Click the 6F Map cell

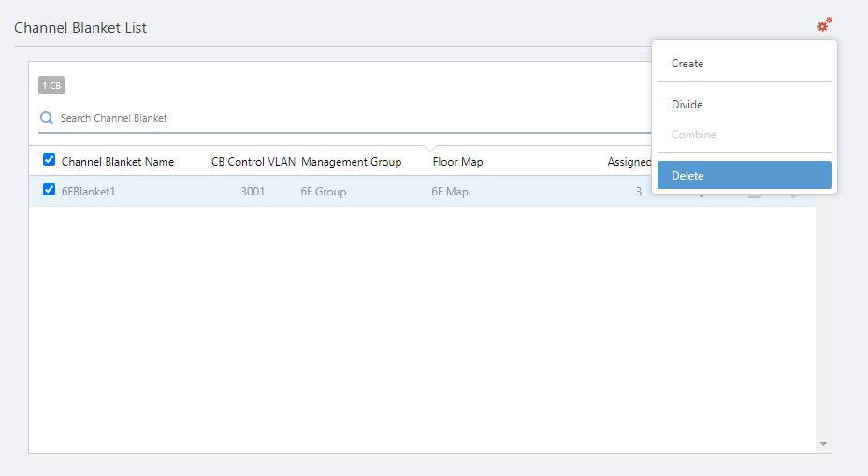tap(450, 192)
